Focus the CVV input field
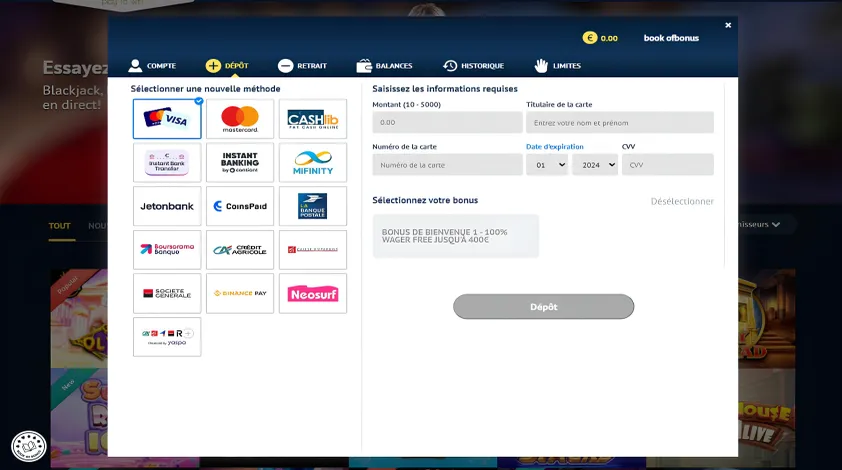The image size is (842, 470). tap(667, 165)
